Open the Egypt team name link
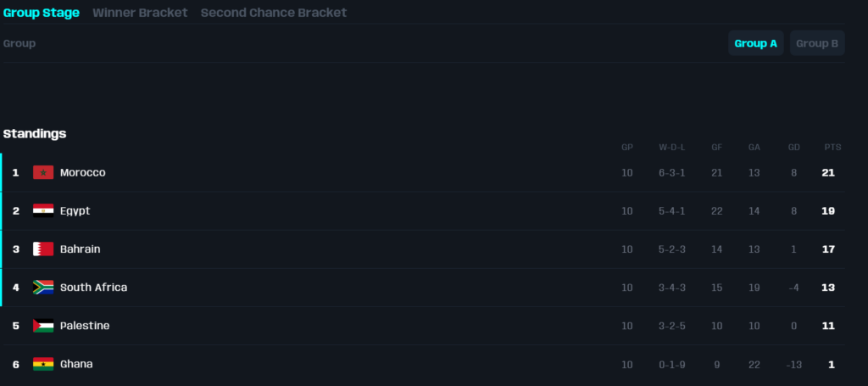 [75, 211]
